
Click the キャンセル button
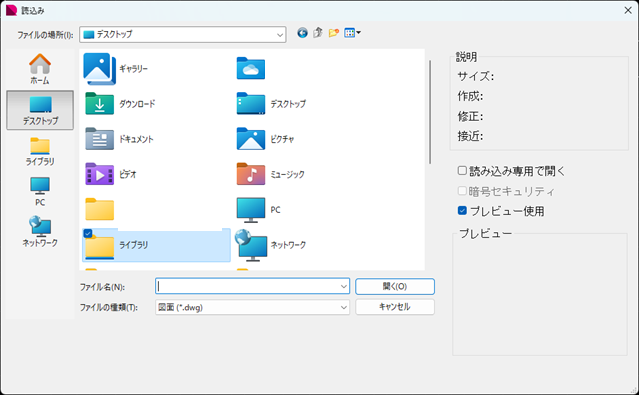pos(394,307)
